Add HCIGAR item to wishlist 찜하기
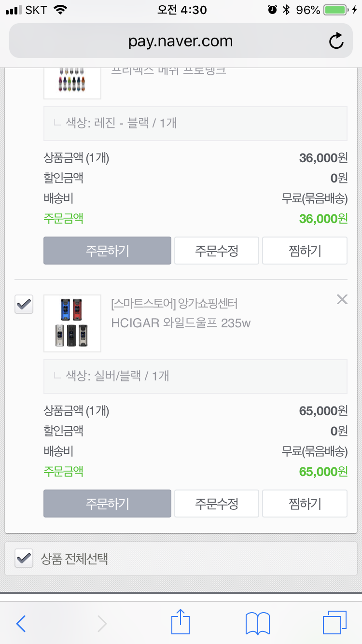362x644 pixels. pyautogui.click(x=305, y=504)
